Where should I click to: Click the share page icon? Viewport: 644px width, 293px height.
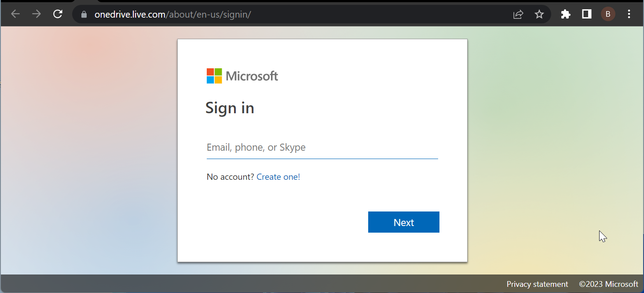coord(519,15)
